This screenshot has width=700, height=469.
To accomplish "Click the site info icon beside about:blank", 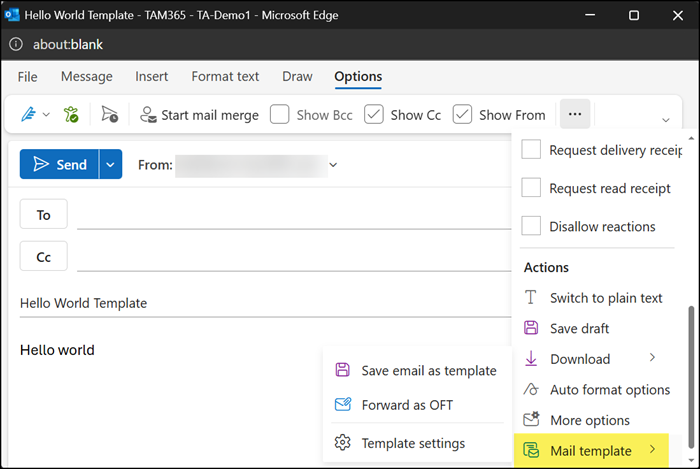I will [x=16, y=44].
